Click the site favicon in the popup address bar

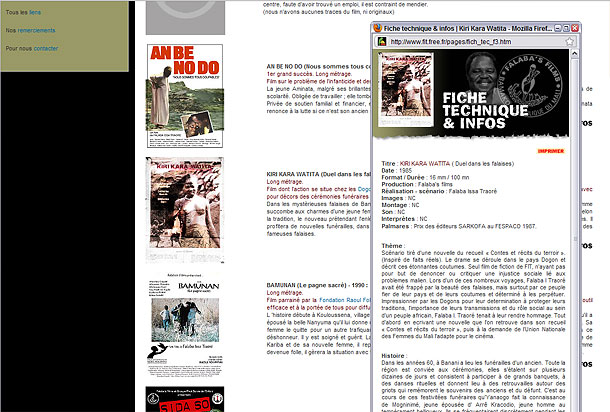coord(382,42)
